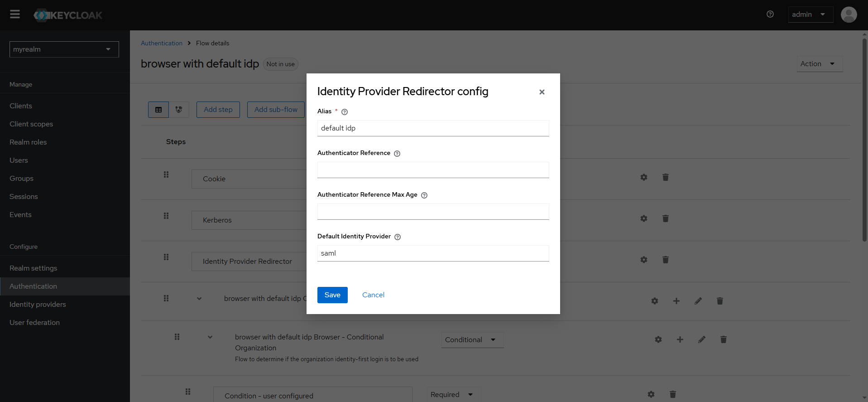
Task: Edit the browser with default idp sub-flow
Action: click(698, 301)
